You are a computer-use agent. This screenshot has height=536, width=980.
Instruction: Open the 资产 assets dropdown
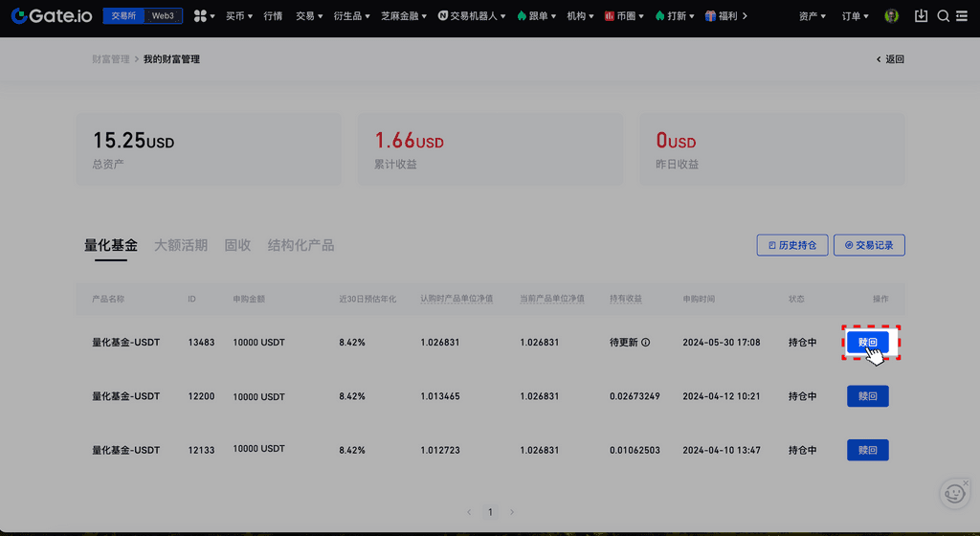[x=813, y=16]
